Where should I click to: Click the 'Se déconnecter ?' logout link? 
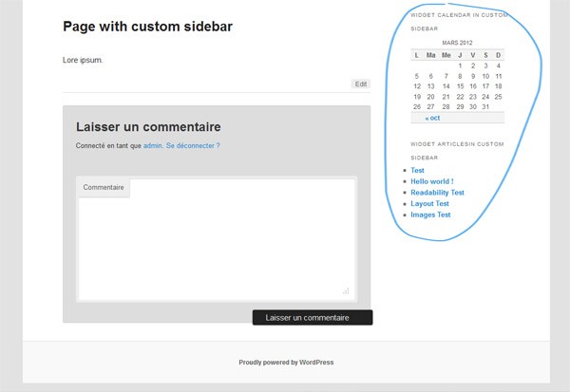pos(193,145)
